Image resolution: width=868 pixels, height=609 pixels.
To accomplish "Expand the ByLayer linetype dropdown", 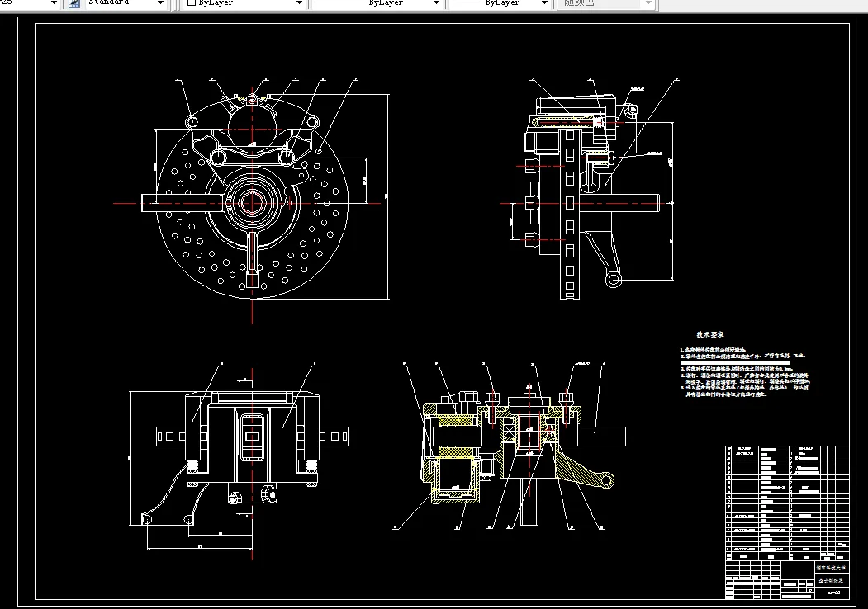I will tap(377, 2).
